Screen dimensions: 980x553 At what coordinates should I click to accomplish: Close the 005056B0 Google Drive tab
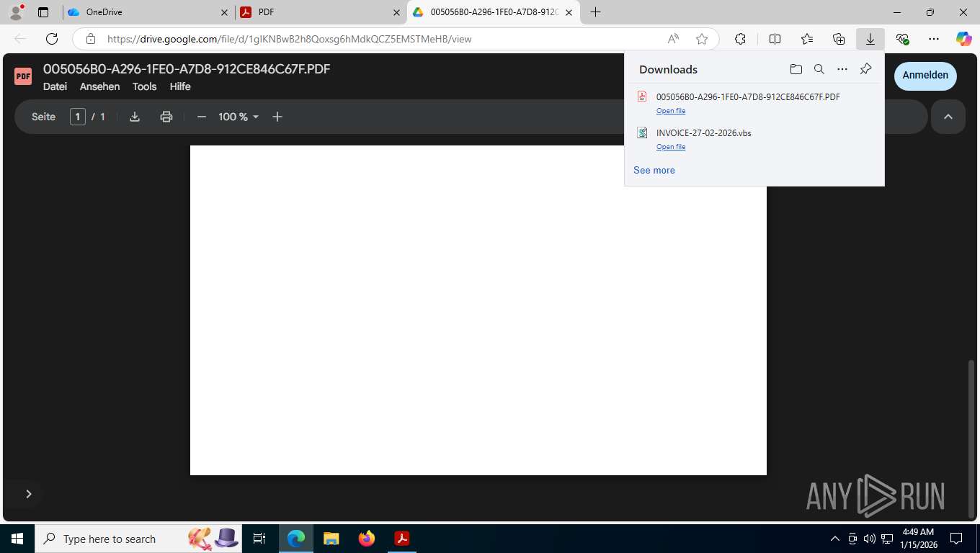569,12
